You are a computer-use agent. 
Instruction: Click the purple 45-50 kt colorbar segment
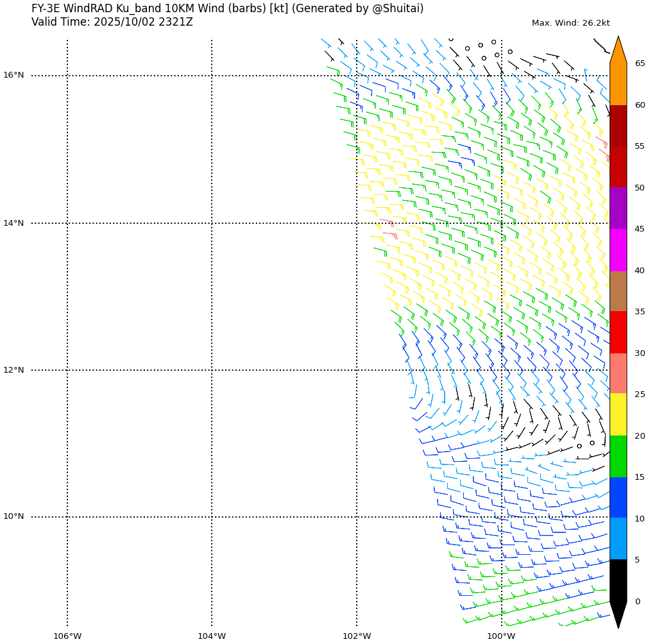(x=618, y=208)
